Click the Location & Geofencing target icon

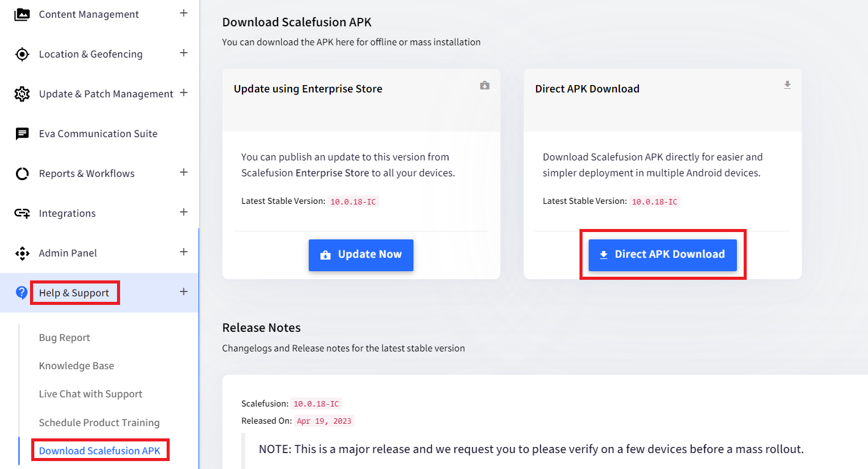22,54
